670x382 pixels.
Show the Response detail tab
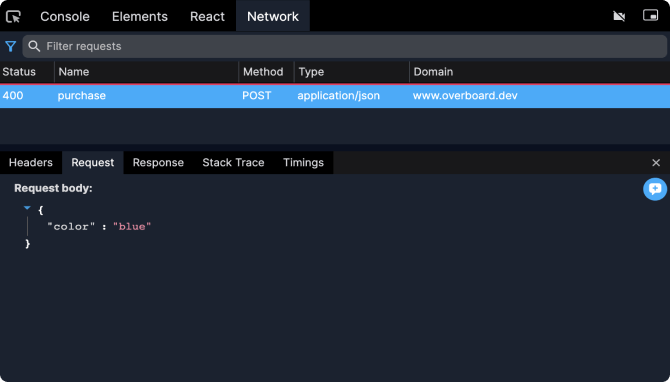coord(158,162)
